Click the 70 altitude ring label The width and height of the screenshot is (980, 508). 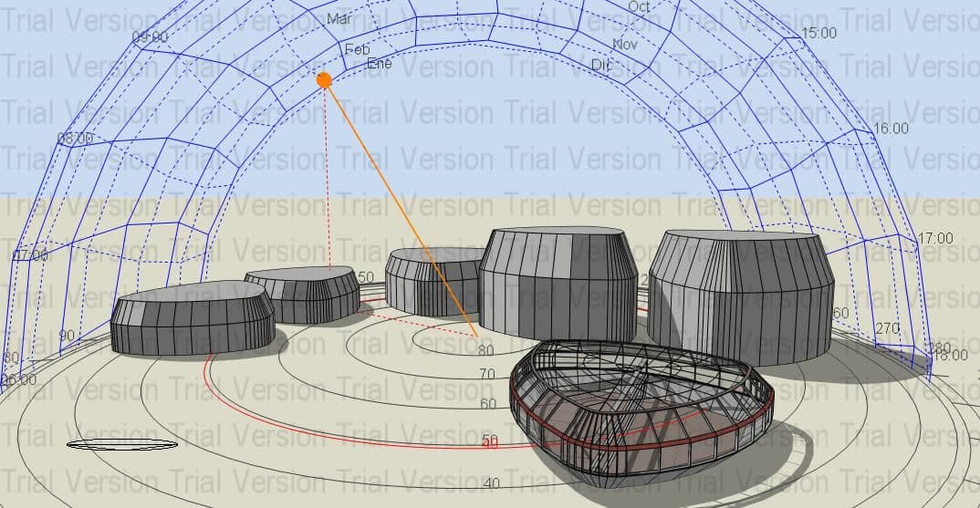(487, 374)
